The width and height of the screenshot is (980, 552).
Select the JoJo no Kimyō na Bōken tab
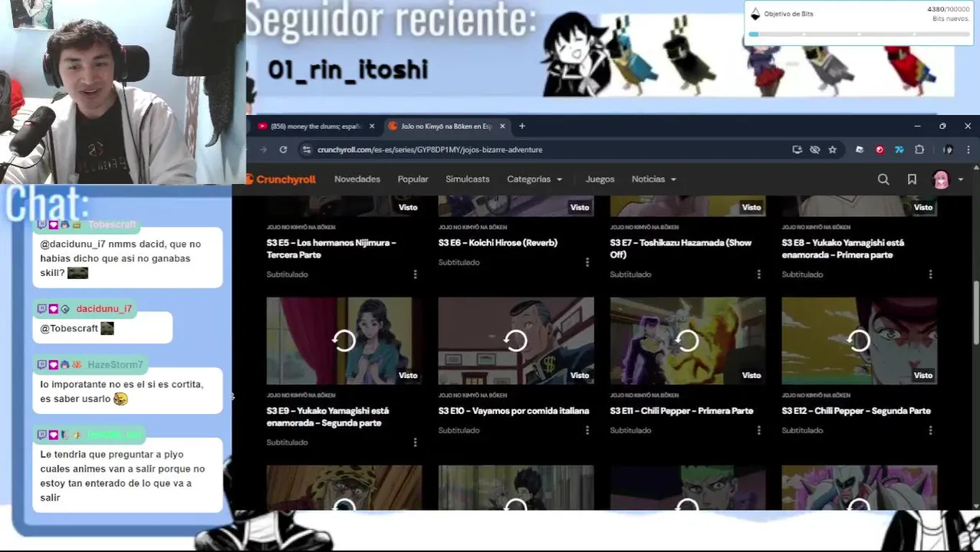[446, 126]
